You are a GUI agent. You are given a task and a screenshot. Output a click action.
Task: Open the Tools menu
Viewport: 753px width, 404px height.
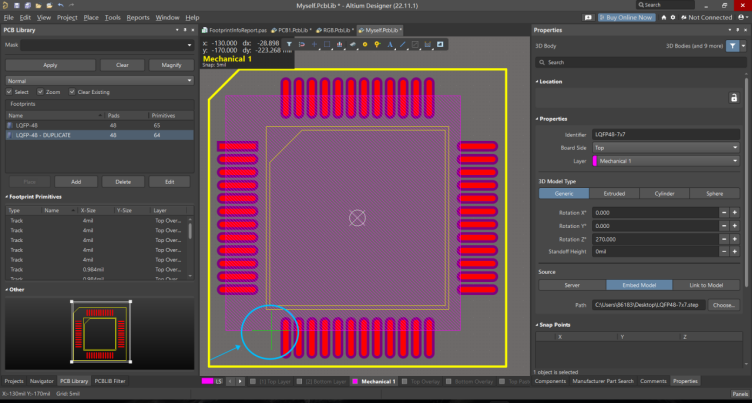pyautogui.click(x=112, y=17)
